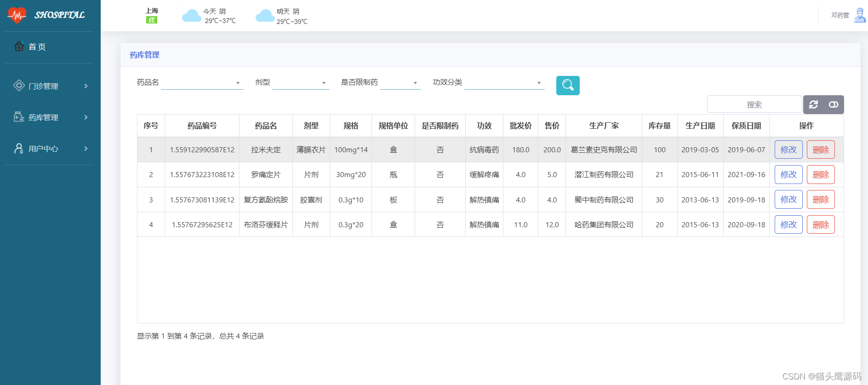
Task: Click the 上海 city label
Action: pyautogui.click(x=152, y=11)
